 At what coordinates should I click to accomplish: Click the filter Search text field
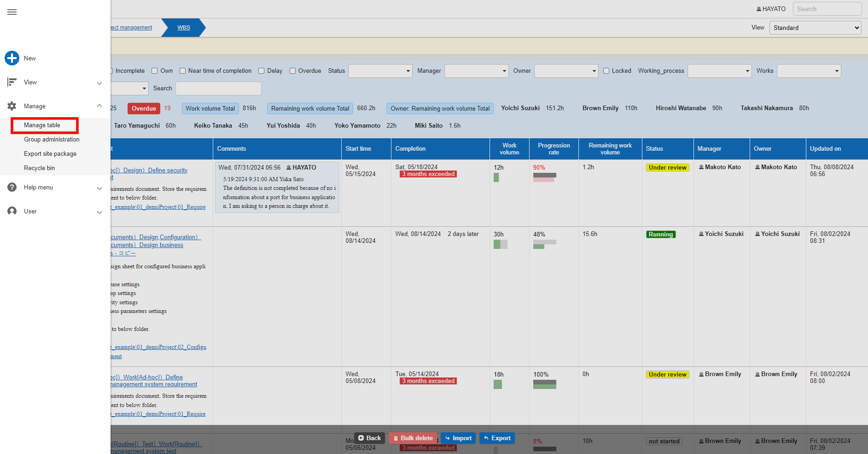click(218, 88)
